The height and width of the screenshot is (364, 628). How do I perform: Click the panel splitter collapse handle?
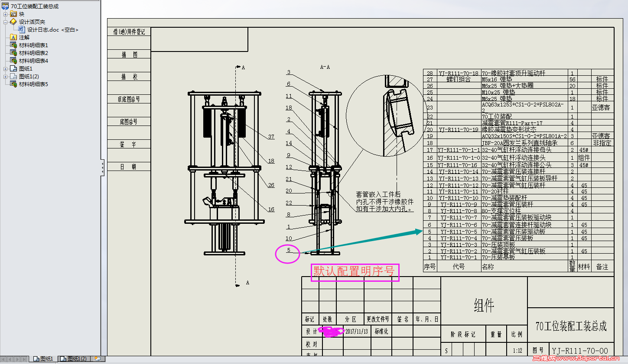[103, 167]
